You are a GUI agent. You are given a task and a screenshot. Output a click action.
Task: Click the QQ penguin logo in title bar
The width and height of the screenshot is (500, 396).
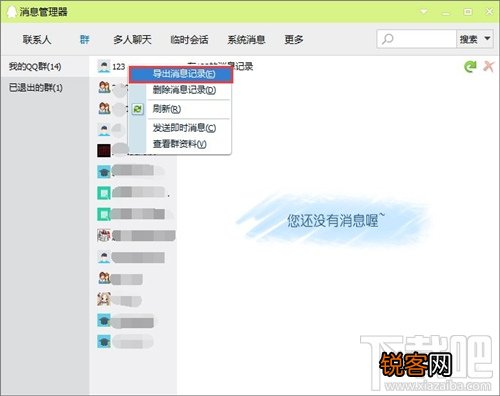point(12,12)
